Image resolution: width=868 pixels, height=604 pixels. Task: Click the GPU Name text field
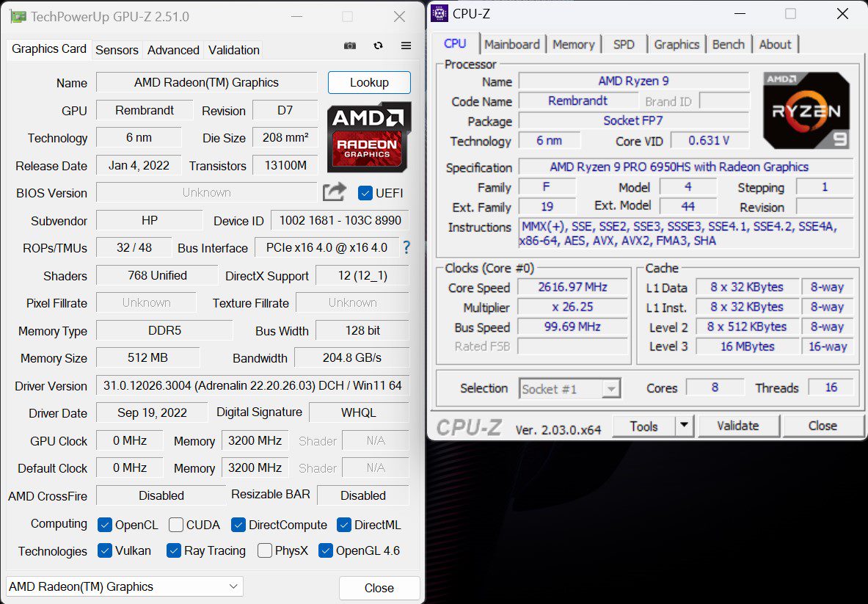[206, 82]
